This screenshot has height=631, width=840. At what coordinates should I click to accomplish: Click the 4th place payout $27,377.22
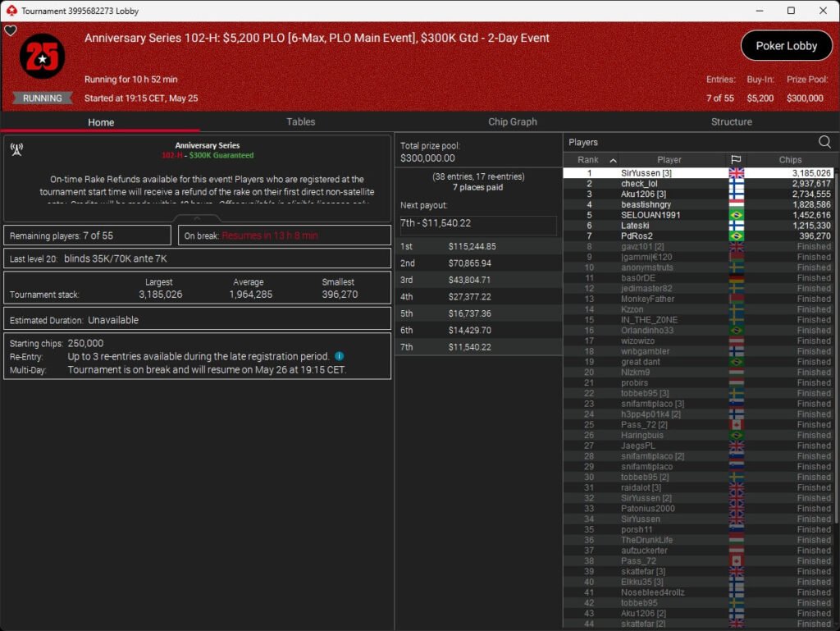(469, 297)
